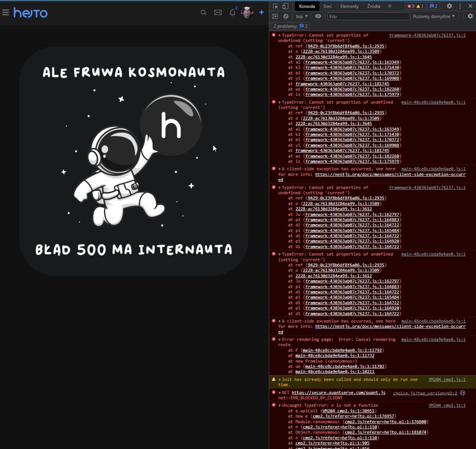Toggle the device toolbar emulation
Image resolution: width=476 pixels, height=449 pixels.
point(285,6)
